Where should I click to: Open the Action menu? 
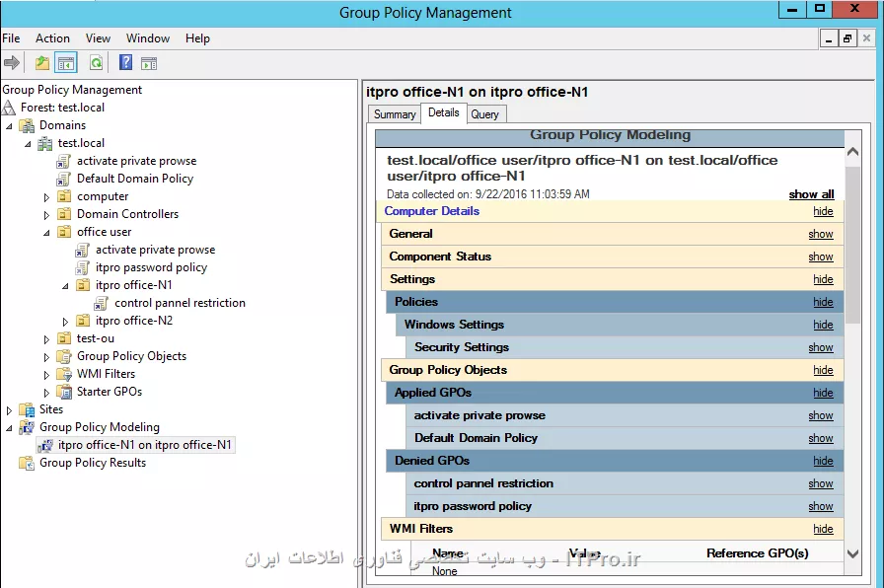[52, 38]
